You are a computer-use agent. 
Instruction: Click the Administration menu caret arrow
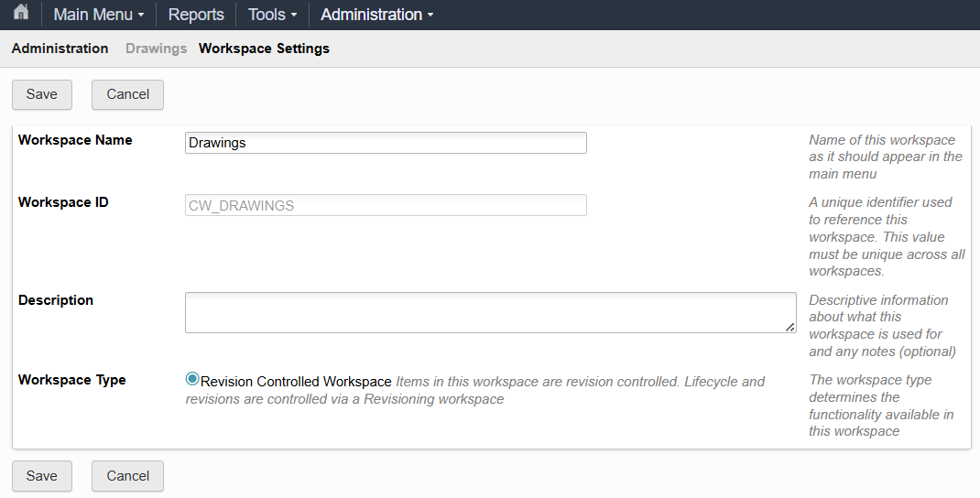(430, 15)
